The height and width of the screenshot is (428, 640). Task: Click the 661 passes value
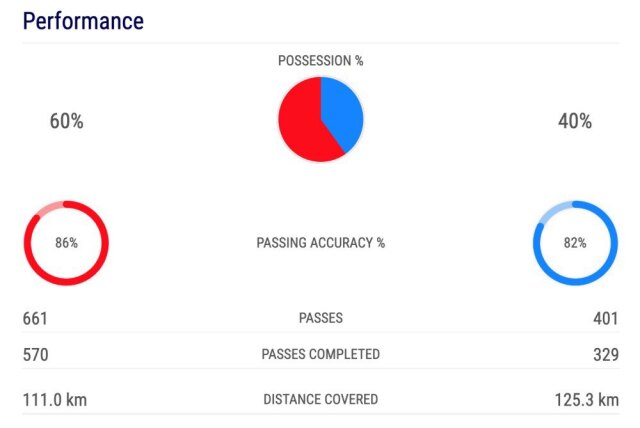tap(35, 319)
